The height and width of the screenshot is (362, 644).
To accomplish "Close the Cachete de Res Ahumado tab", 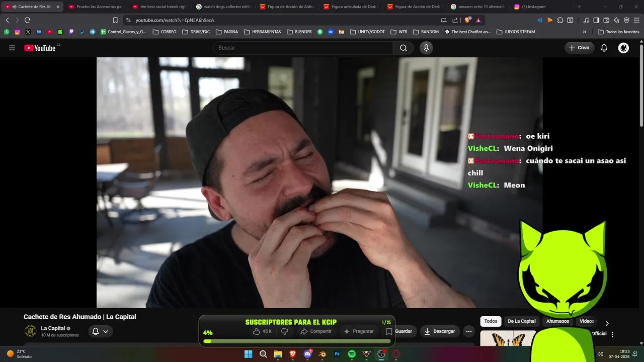I will pos(58,7).
